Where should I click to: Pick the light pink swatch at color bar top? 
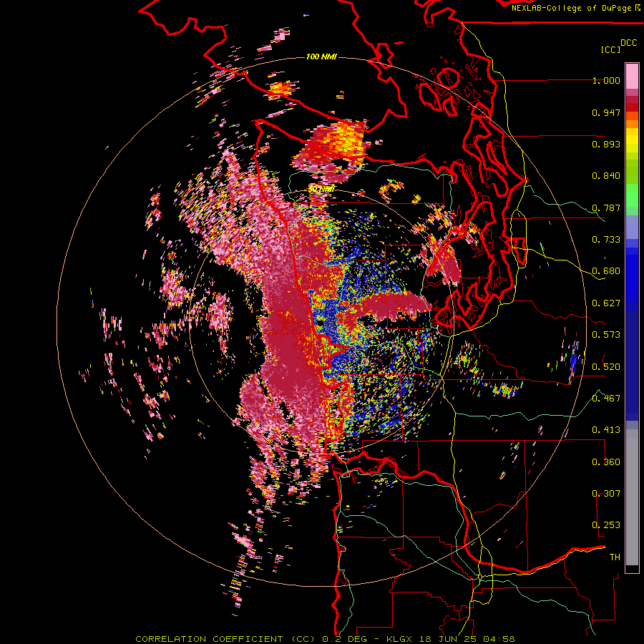[x=632, y=76]
